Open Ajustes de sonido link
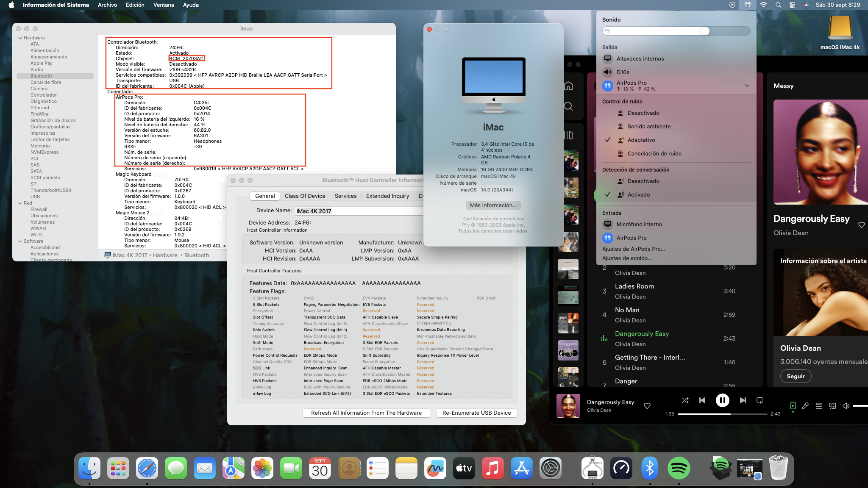 tap(627, 258)
